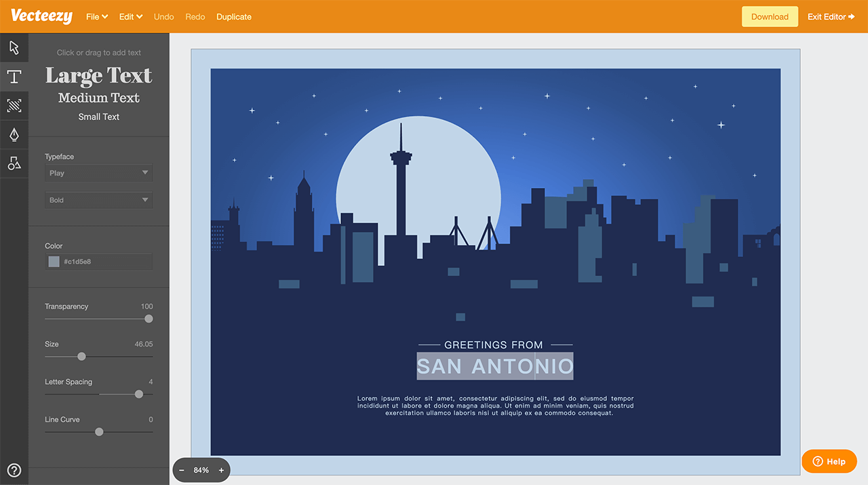Open the Typeface dropdown showing Play
The image size is (868, 485).
98,173
